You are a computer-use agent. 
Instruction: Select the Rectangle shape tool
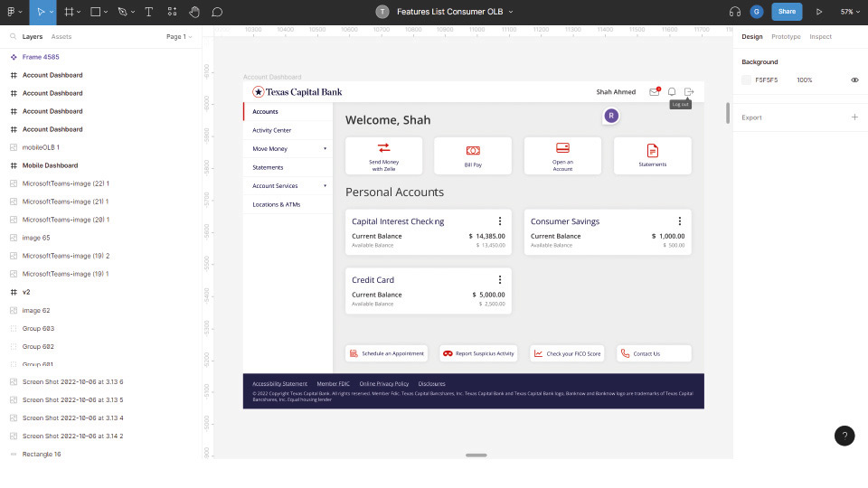click(x=95, y=12)
